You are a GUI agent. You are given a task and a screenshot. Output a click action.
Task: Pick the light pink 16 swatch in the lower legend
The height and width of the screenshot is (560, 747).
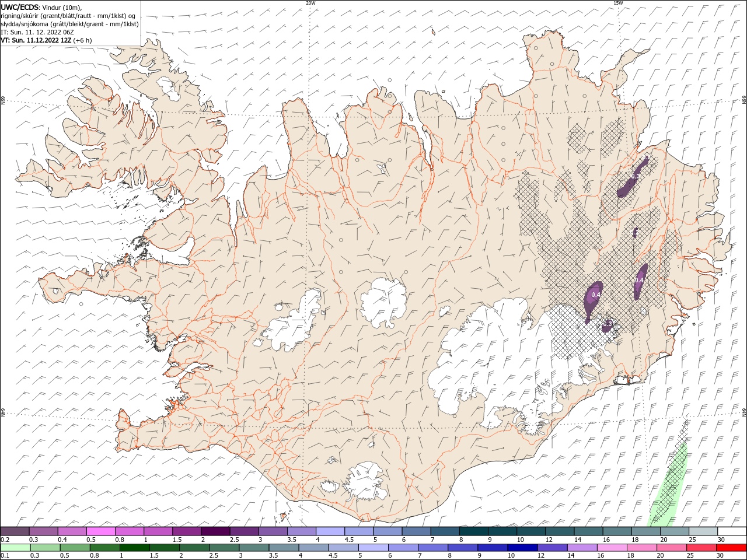[612, 548]
